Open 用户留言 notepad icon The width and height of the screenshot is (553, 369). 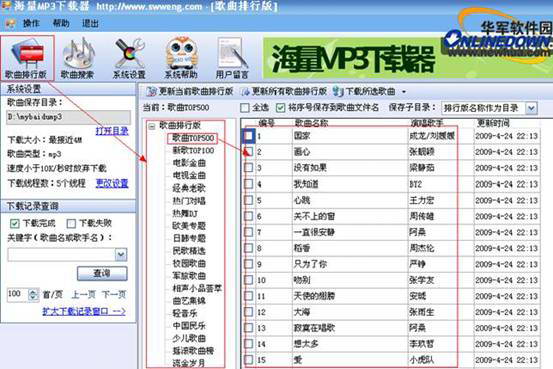(232, 59)
